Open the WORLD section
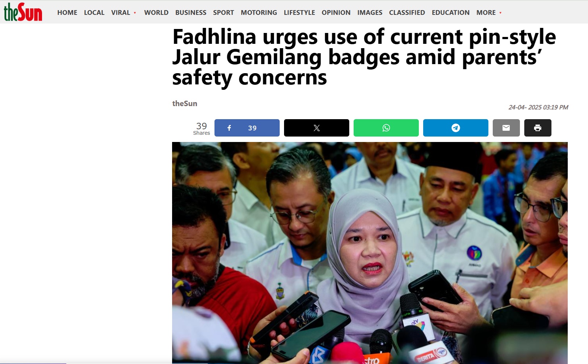The width and height of the screenshot is (588, 364). (156, 13)
